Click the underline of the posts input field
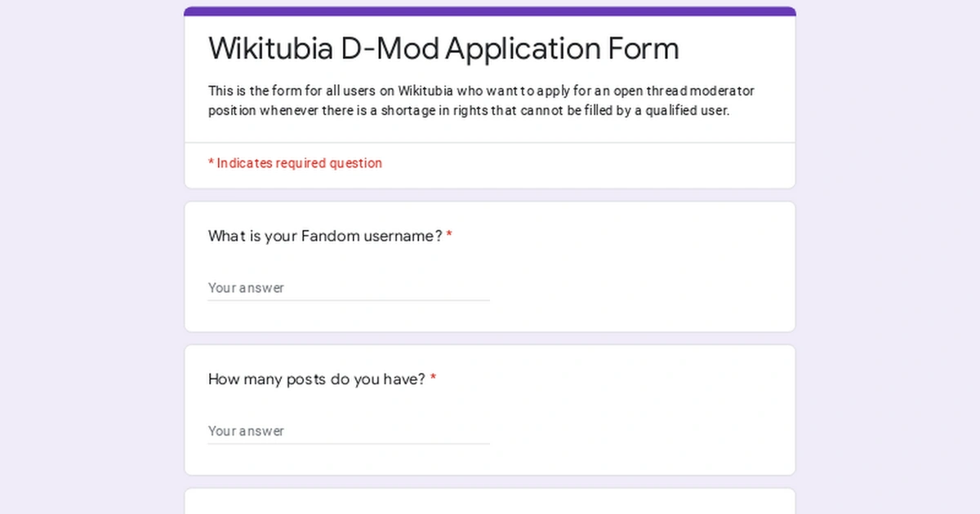 click(349, 443)
